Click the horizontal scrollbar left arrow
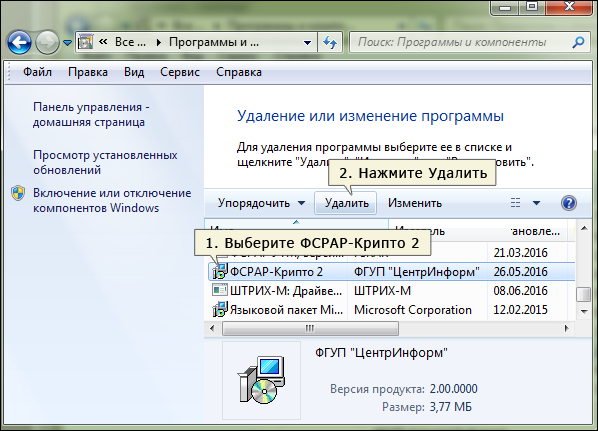The width and height of the screenshot is (598, 431). coord(212,328)
